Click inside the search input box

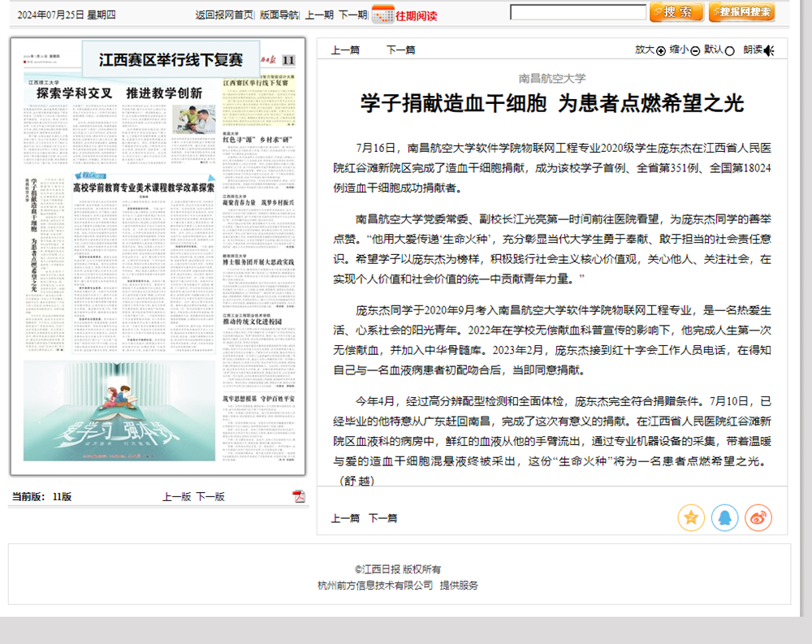[577, 12]
